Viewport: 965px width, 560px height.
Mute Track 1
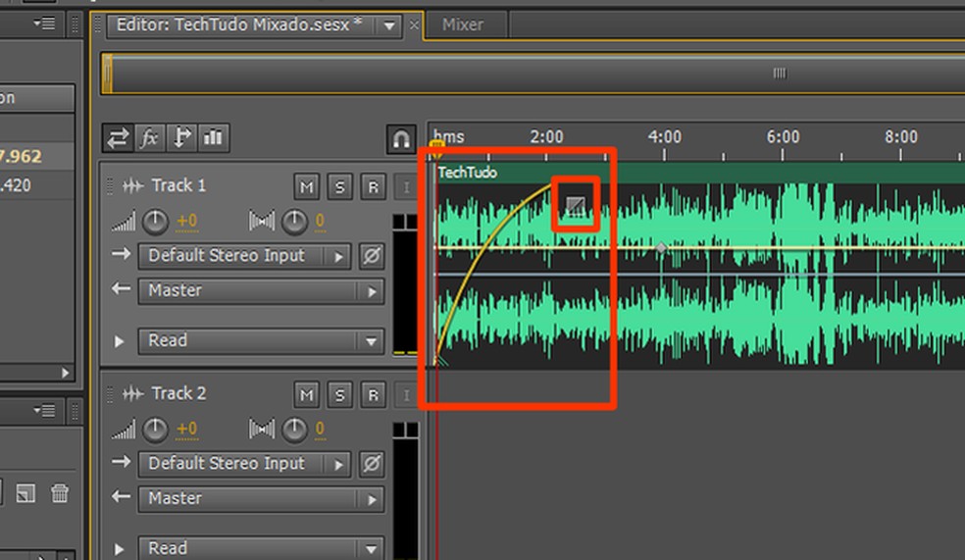point(307,186)
